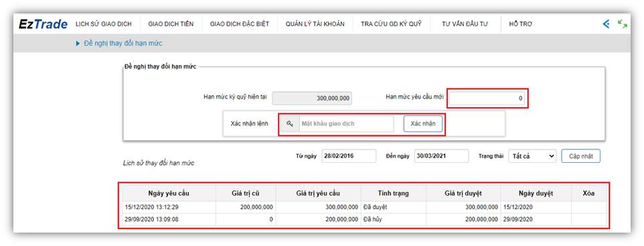Open the GIAO DỊCH TIỀN menu
This screenshot has height=246, width=644.
171,24
